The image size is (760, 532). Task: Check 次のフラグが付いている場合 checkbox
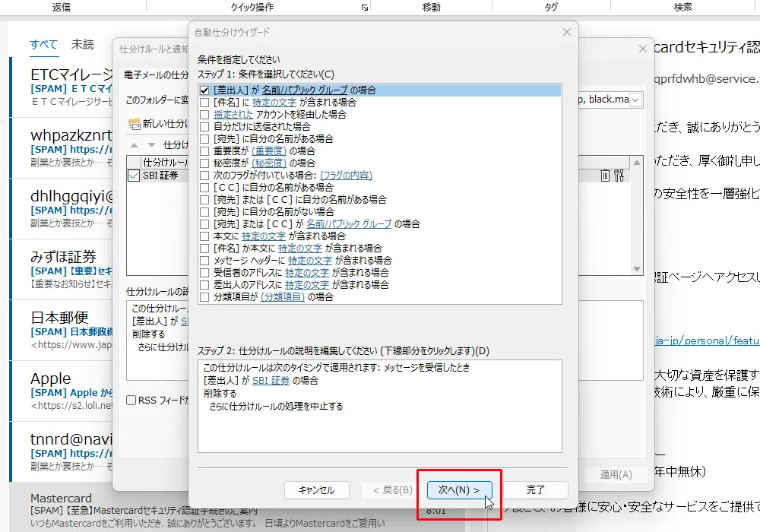click(204, 175)
